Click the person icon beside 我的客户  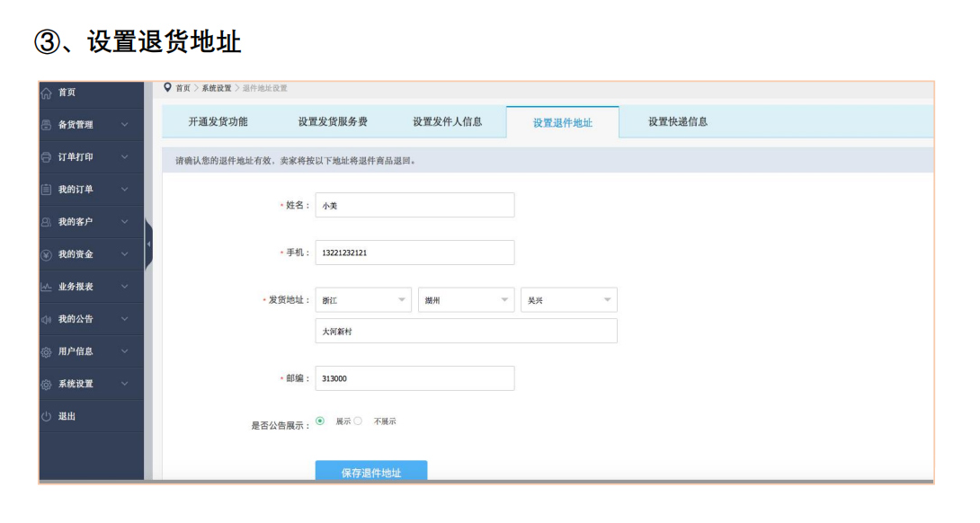(x=46, y=222)
